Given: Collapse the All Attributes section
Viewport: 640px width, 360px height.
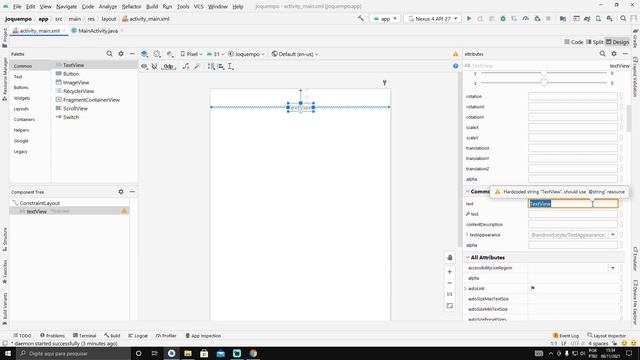Looking at the screenshot, I should (x=467, y=258).
